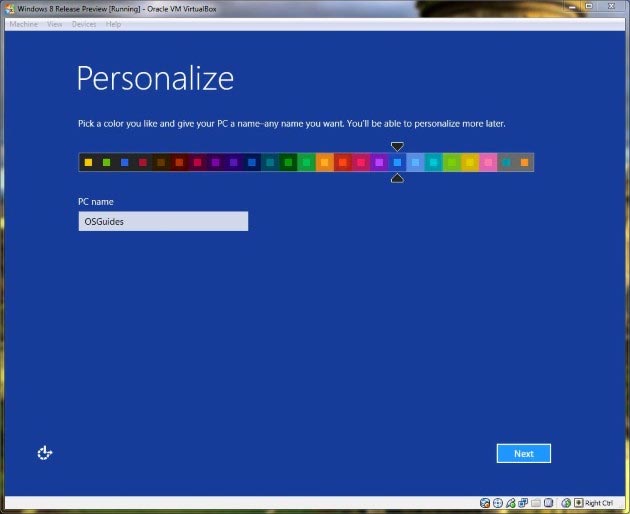
Task: Pick the light pink color swatch
Action: (488, 162)
